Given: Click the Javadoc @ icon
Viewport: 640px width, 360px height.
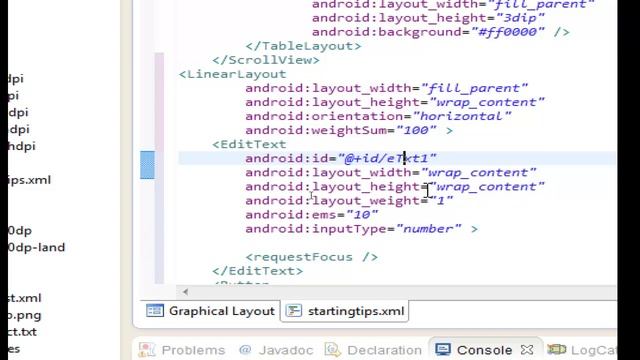Looking at the screenshot, I should point(245,350).
